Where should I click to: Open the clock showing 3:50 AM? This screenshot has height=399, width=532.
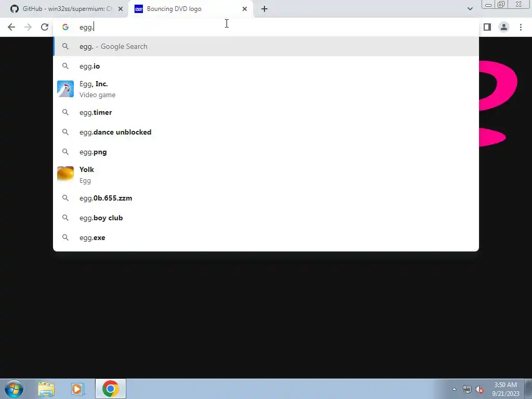coord(506,389)
